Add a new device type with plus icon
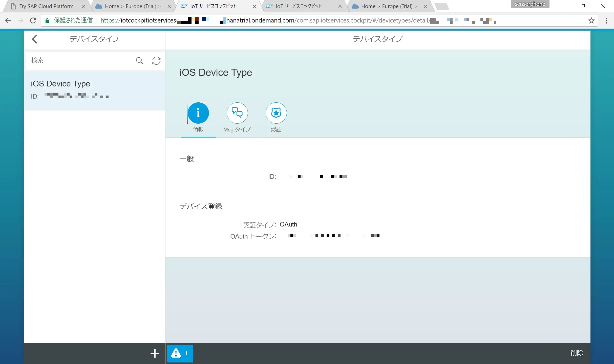This screenshot has width=614, height=364. 155,353
